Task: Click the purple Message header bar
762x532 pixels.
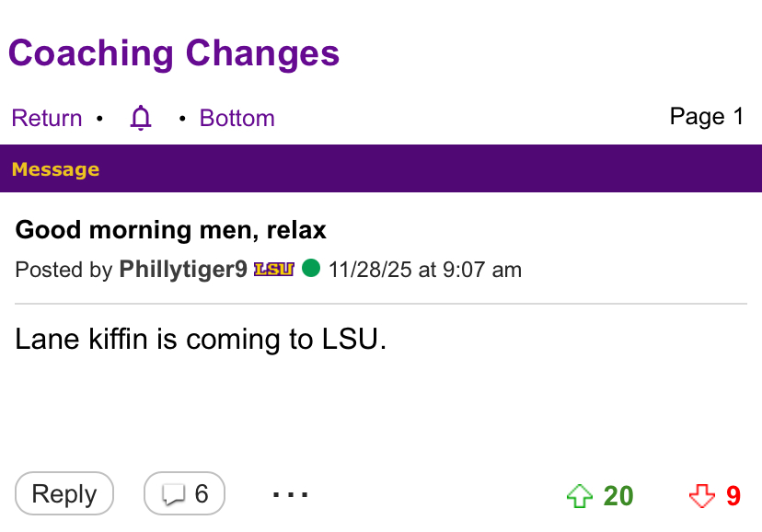Action: 381,168
